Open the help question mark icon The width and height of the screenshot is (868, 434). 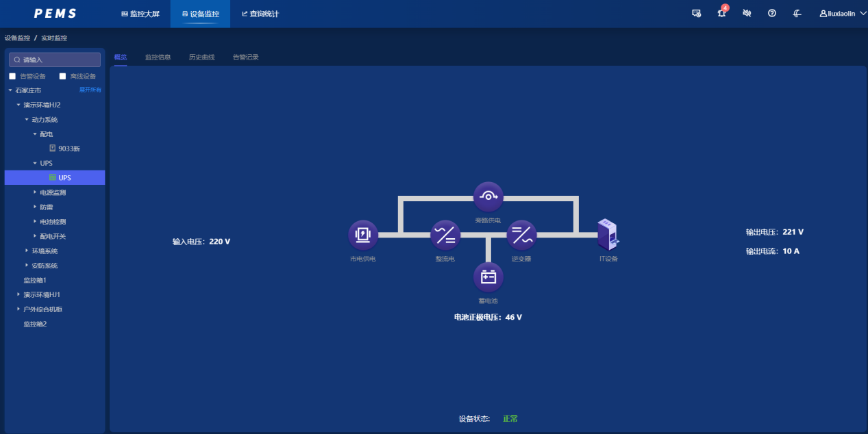772,14
